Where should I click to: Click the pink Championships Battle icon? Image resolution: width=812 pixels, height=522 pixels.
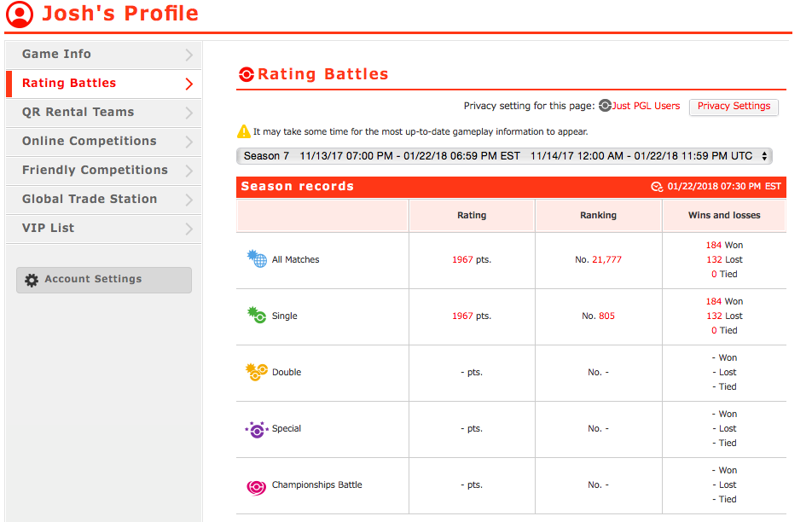[257, 487]
